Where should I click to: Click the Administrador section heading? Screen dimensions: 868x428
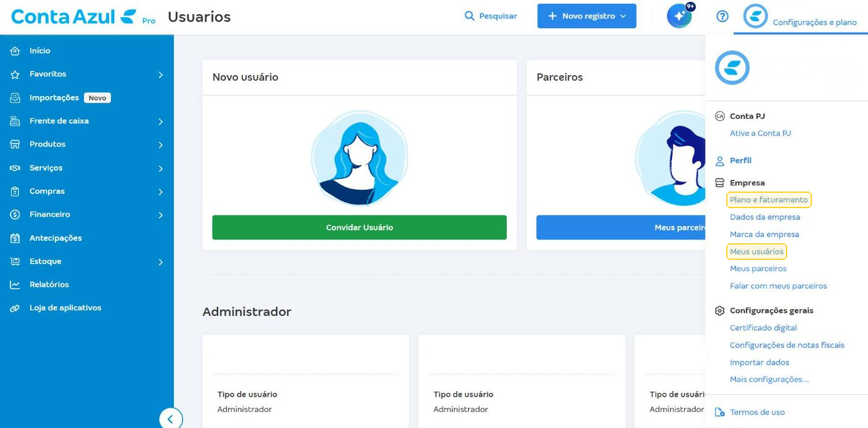247,312
